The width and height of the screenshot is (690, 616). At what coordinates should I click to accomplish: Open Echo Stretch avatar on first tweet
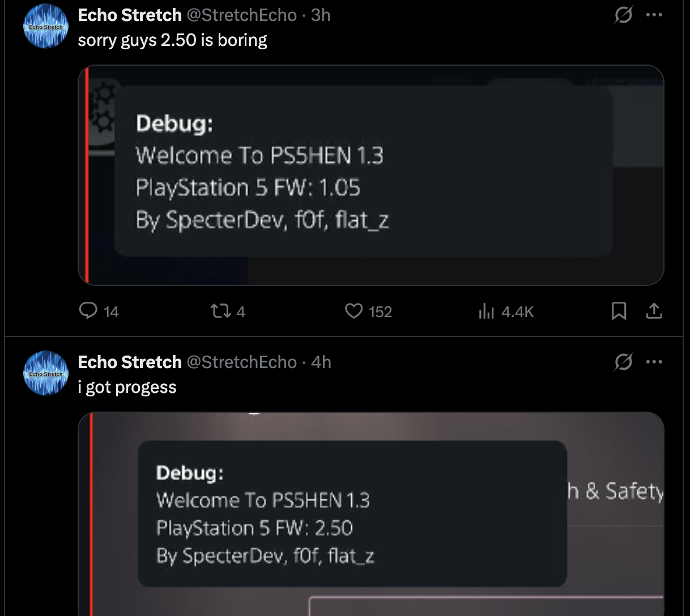(46, 26)
